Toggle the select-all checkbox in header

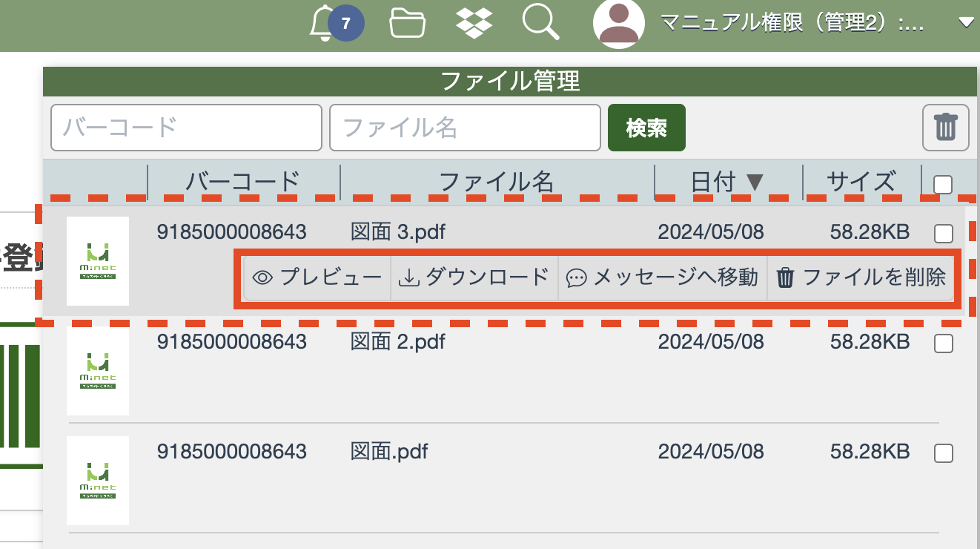click(942, 184)
